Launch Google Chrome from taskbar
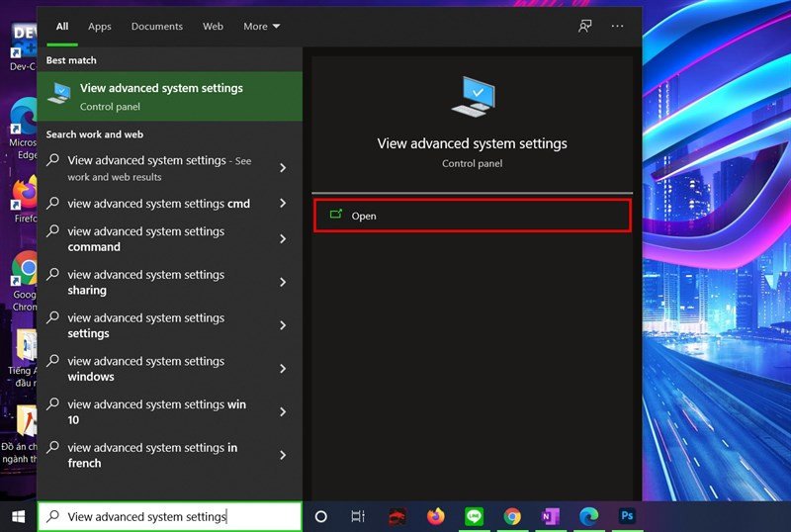Image resolution: width=791 pixels, height=532 pixels. point(512,516)
